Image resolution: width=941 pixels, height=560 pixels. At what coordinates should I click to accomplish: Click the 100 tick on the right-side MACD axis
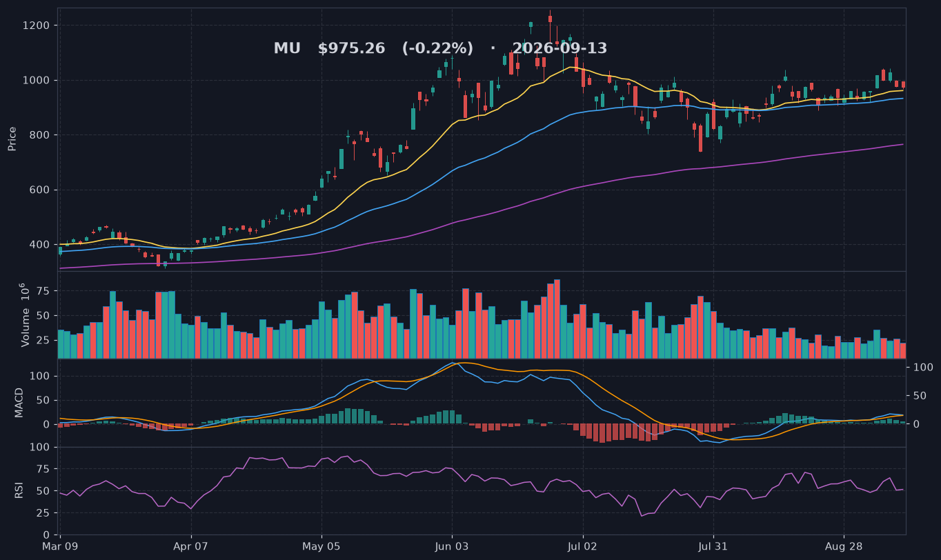(x=924, y=368)
